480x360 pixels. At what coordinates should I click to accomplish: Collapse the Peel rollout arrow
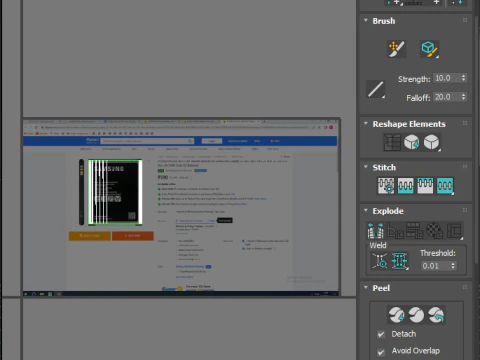(366, 287)
